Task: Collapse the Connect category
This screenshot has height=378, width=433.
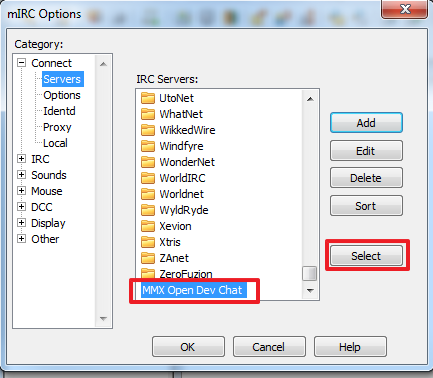Action: click(22, 63)
